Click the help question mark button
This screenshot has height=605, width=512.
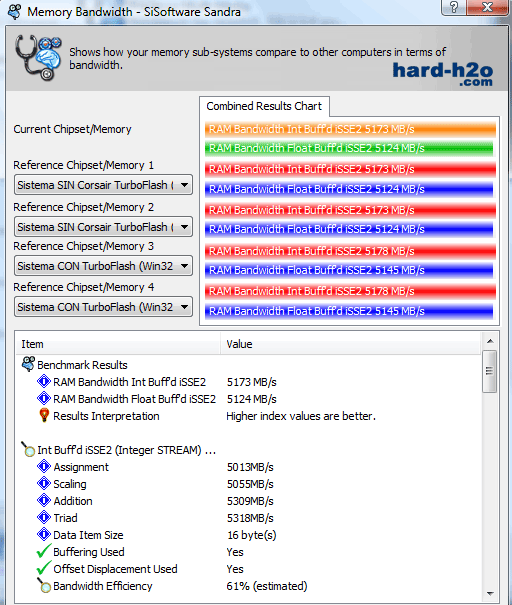tap(454, 7)
